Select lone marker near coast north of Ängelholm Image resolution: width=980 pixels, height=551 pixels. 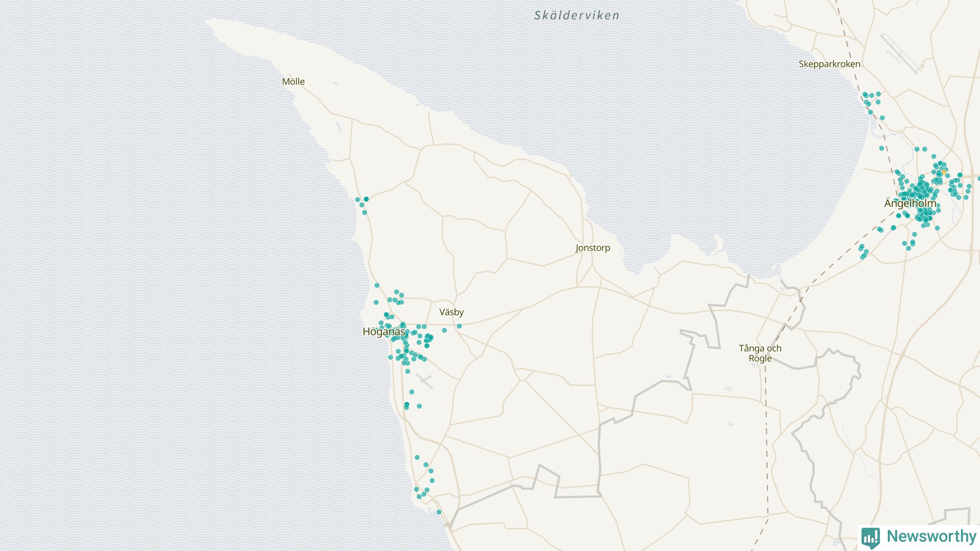point(881,148)
